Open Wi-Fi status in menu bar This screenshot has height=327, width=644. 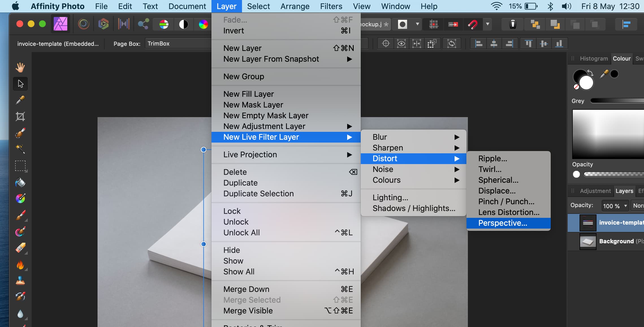[x=496, y=6]
